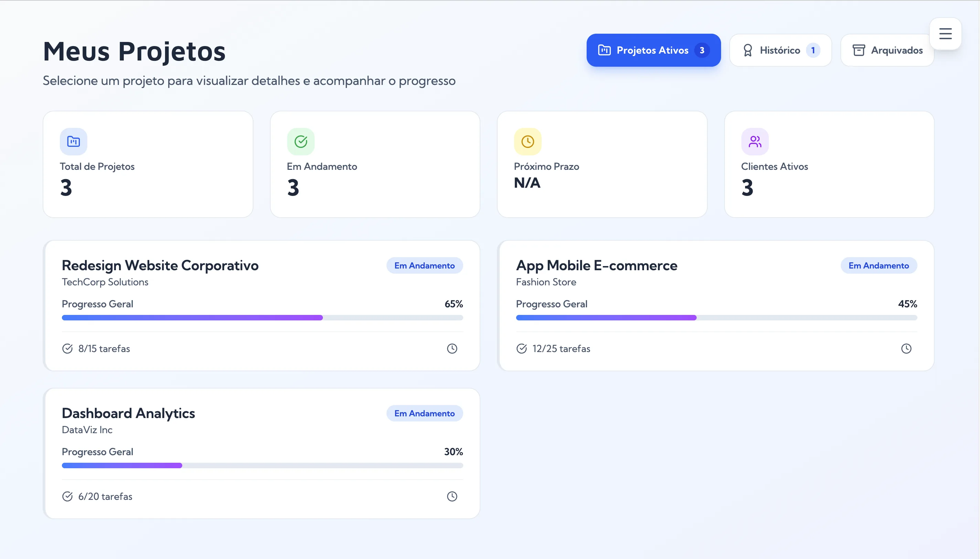Click the purple users icon above Clientes Ativos
This screenshot has width=980, height=559.
755,142
